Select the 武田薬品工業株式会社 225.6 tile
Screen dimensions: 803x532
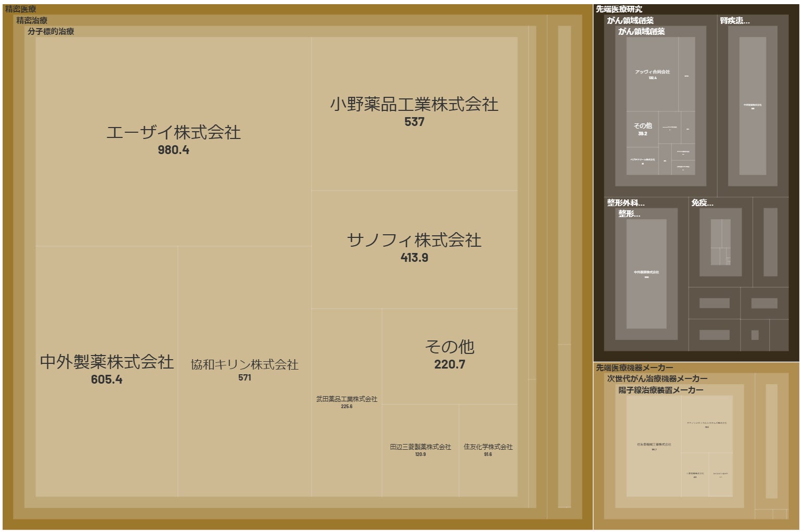pos(347,402)
